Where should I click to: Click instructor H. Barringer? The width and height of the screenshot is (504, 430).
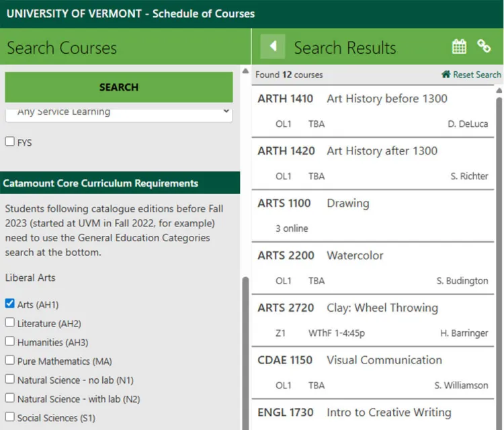pyautogui.click(x=464, y=333)
